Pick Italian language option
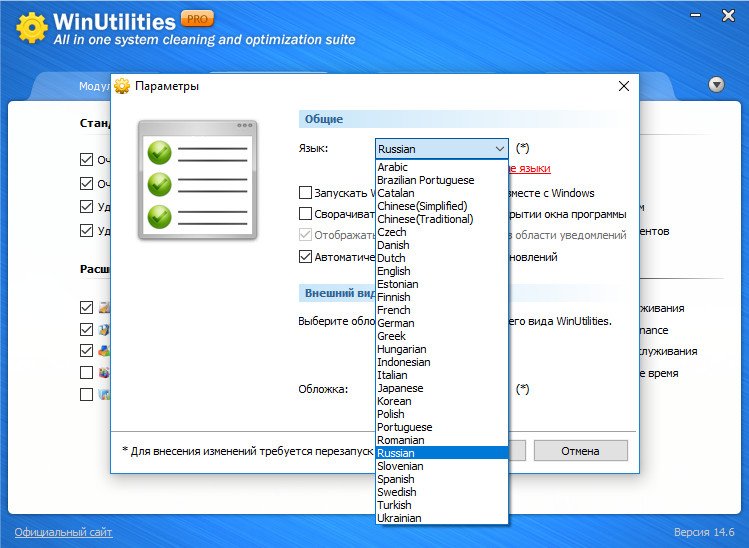 pyautogui.click(x=442, y=375)
